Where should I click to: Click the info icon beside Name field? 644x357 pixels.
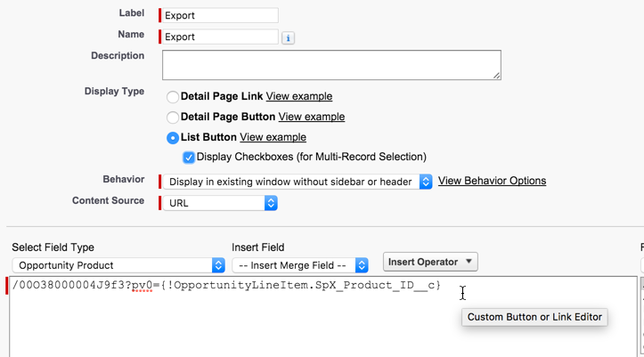289,38
